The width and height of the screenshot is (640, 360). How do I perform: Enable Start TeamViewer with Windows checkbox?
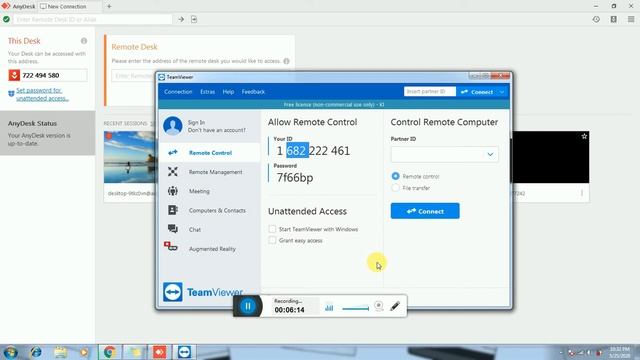coord(272,229)
